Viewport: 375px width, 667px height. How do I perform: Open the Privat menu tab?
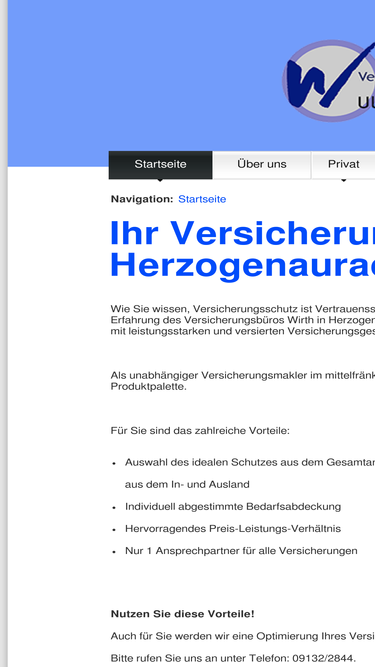[344, 165]
